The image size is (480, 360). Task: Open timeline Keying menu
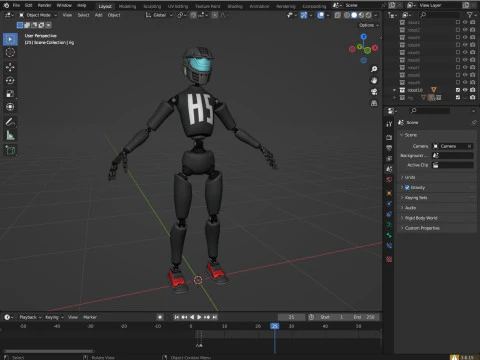[54, 317]
